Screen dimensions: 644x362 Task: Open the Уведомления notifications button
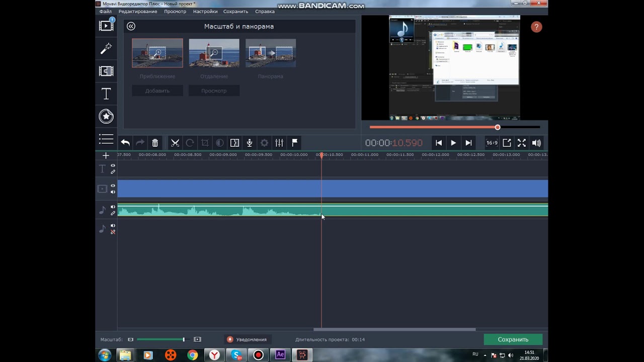click(x=247, y=339)
